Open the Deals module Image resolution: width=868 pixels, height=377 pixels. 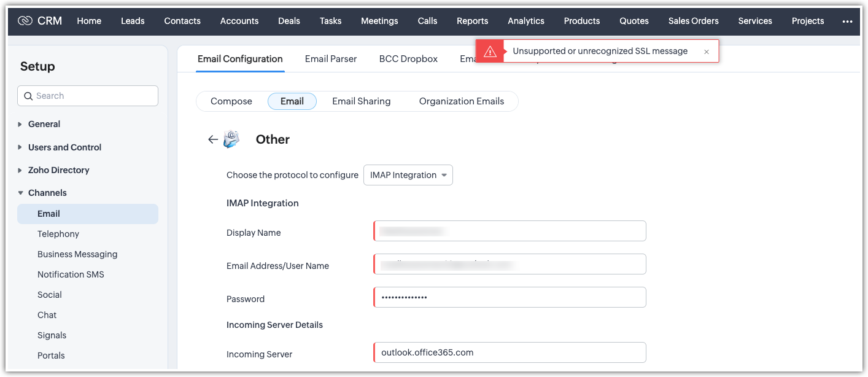pos(289,21)
